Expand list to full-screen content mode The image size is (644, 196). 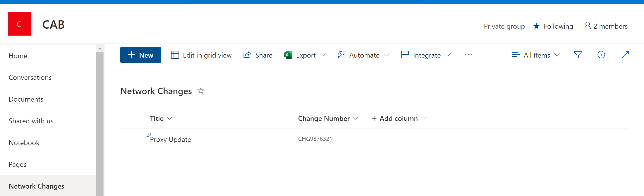pos(625,55)
